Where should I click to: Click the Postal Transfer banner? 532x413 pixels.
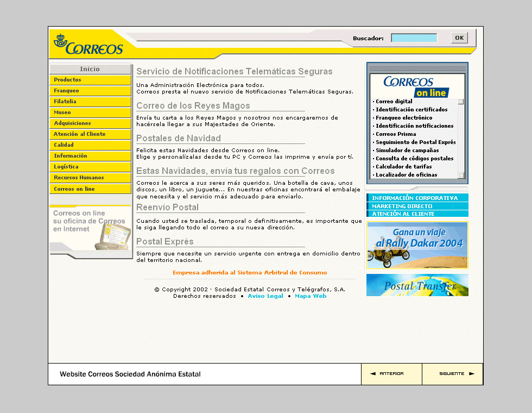(x=417, y=285)
